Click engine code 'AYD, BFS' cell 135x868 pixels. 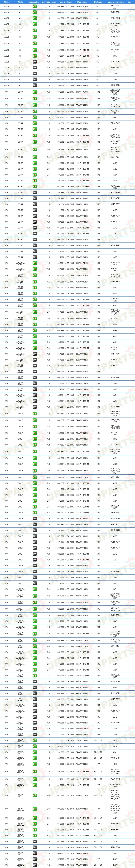[x=115, y=758]
